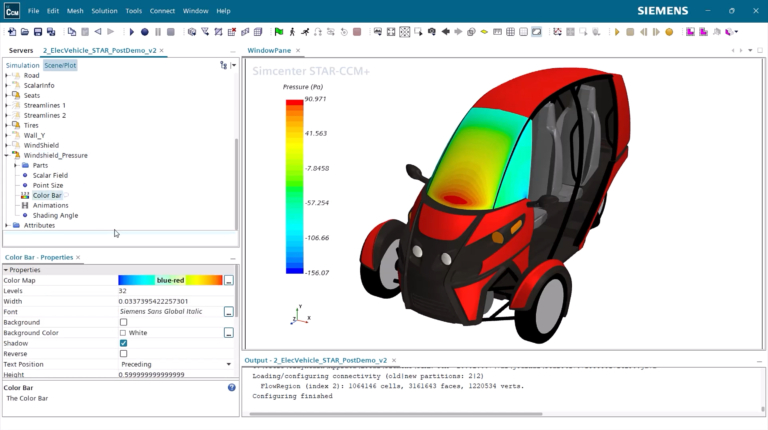Enable the Background checkbox
This screenshot has width=768, height=430.
click(x=123, y=322)
